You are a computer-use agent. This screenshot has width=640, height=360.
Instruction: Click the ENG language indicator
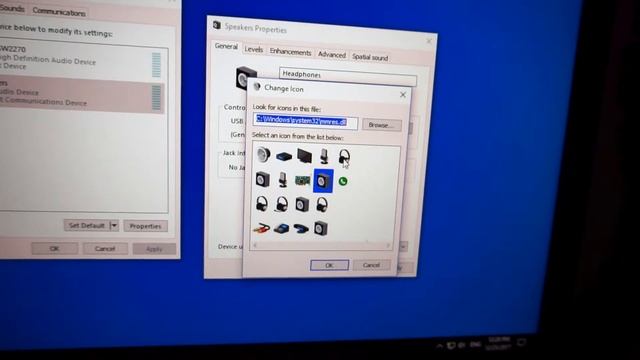tap(475, 345)
